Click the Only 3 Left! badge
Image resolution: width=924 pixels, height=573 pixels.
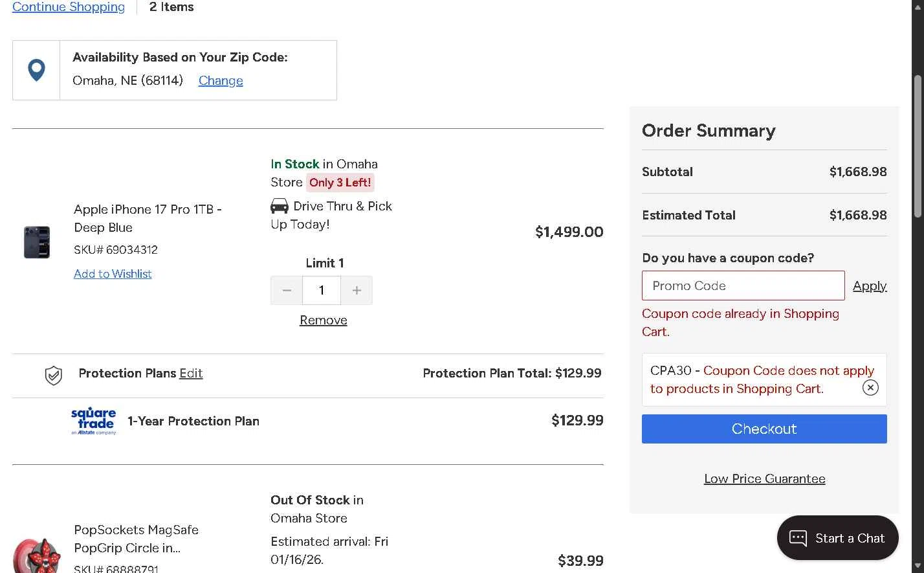[340, 183]
